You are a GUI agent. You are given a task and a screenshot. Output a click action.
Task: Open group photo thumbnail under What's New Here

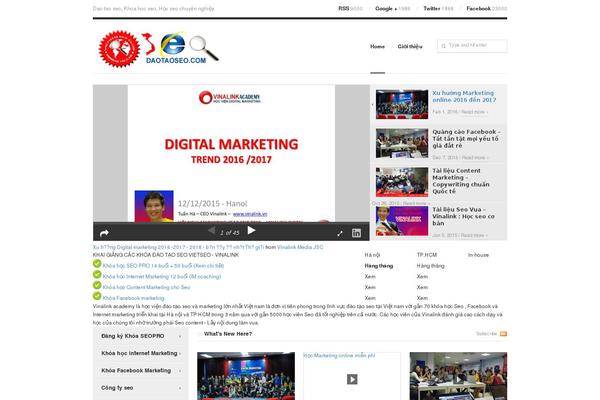246,376
